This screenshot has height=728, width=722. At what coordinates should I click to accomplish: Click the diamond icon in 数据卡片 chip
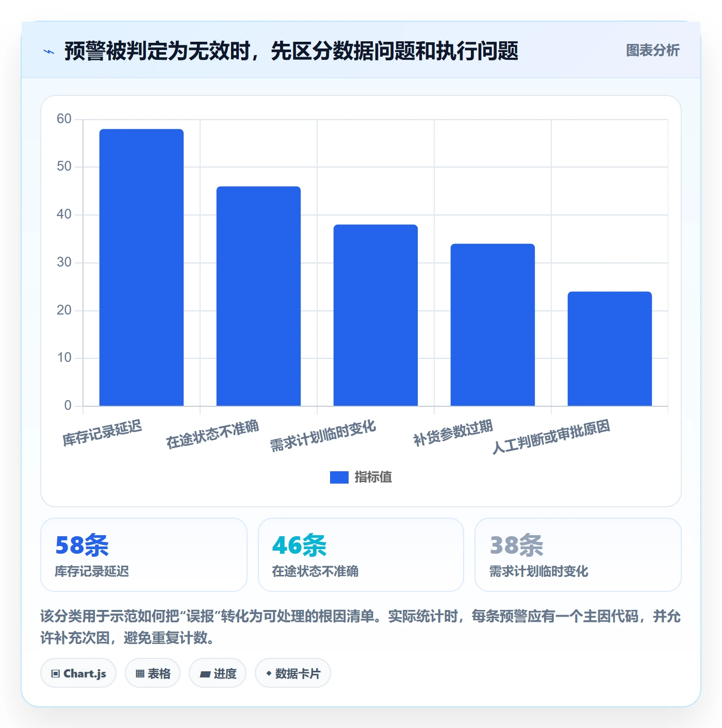[269, 673]
